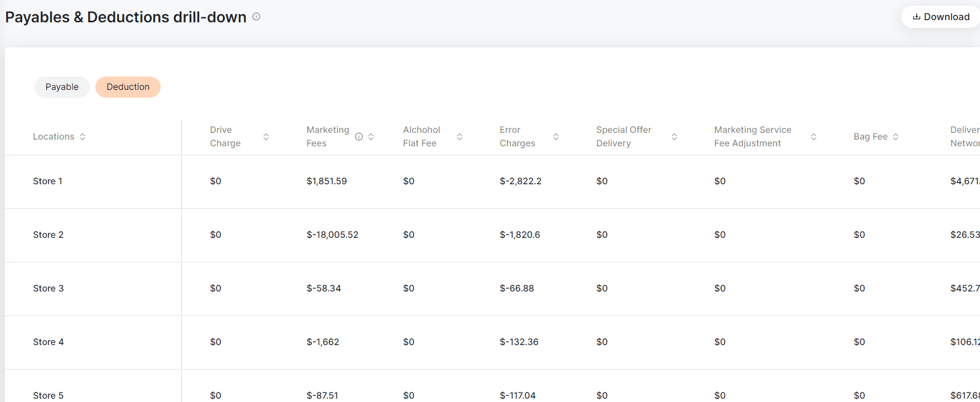Click the Store 2 location cell
980x402 pixels.
pos(49,235)
